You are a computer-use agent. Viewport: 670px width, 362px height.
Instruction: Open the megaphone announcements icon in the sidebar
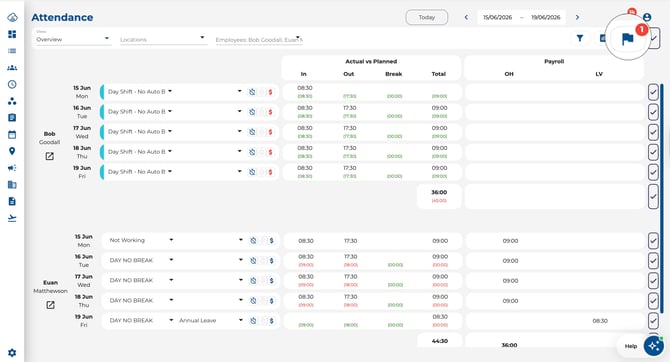[x=12, y=168]
